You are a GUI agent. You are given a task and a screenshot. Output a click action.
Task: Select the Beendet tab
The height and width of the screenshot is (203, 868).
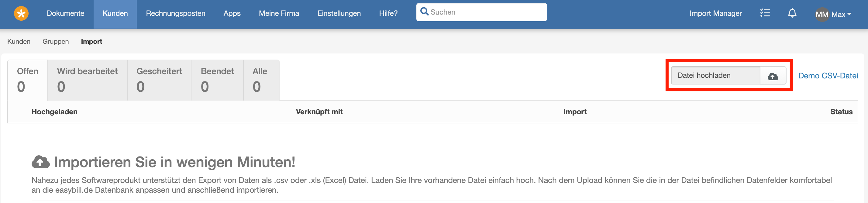(x=217, y=80)
